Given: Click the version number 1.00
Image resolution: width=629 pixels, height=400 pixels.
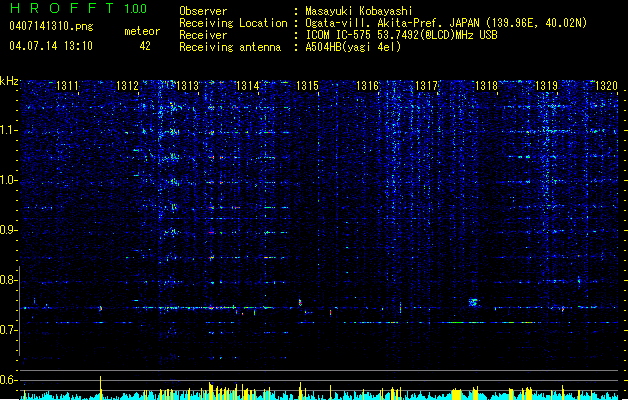Looking at the screenshot, I should [x=135, y=8].
